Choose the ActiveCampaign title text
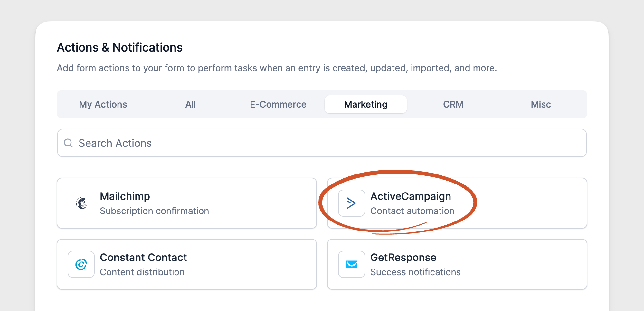 pos(411,196)
